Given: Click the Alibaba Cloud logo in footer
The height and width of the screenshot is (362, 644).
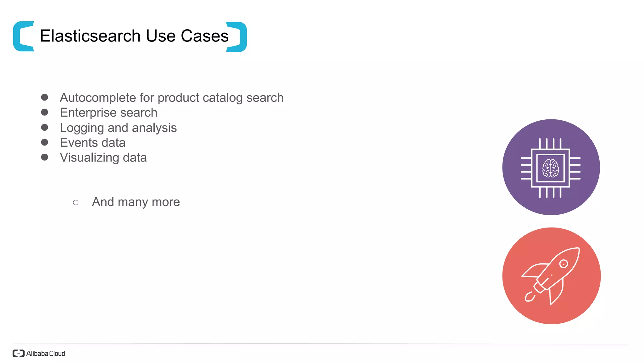Looking at the screenshot, I should click(39, 354).
